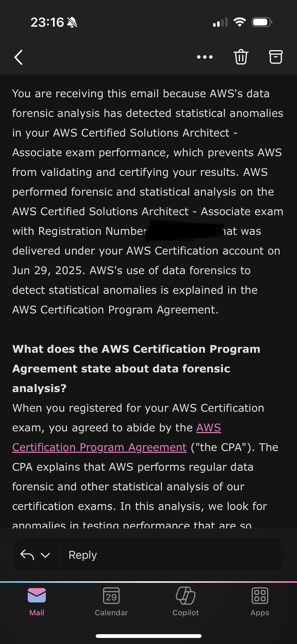Tap the bold data forensic analysis heading

(x=136, y=369)
